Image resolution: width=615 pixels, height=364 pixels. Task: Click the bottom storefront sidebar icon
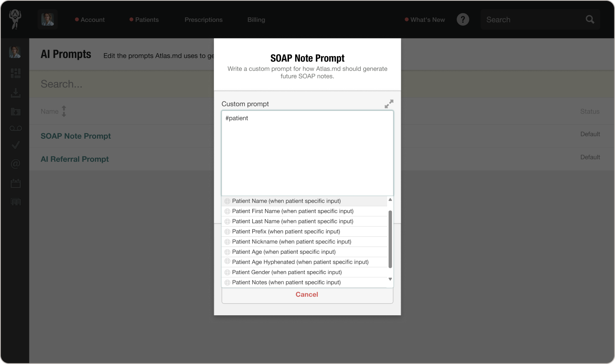(x=16, y=202)
